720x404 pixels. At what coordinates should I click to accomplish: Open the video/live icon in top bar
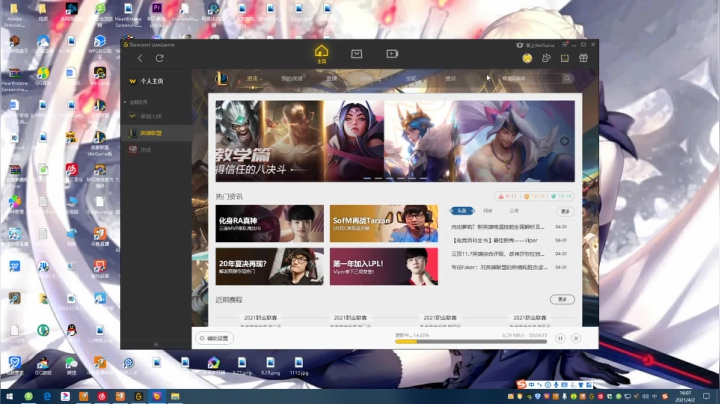392,54
